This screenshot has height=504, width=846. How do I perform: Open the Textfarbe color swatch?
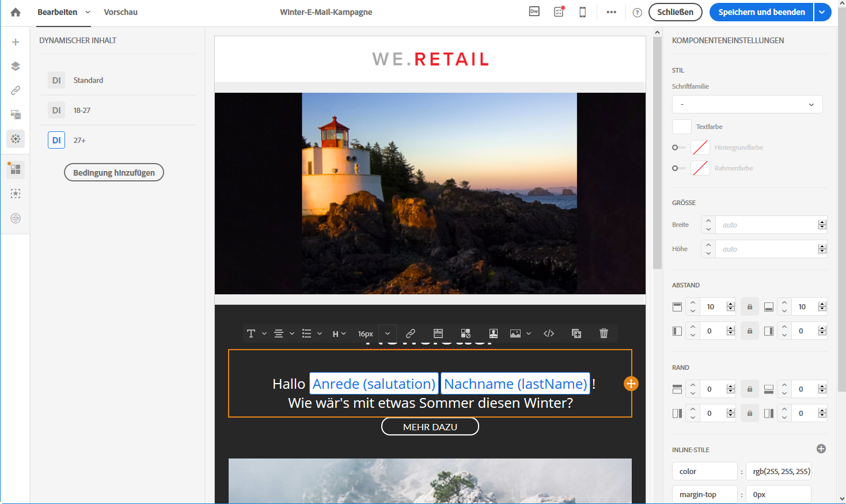click(x=682, y=127)
